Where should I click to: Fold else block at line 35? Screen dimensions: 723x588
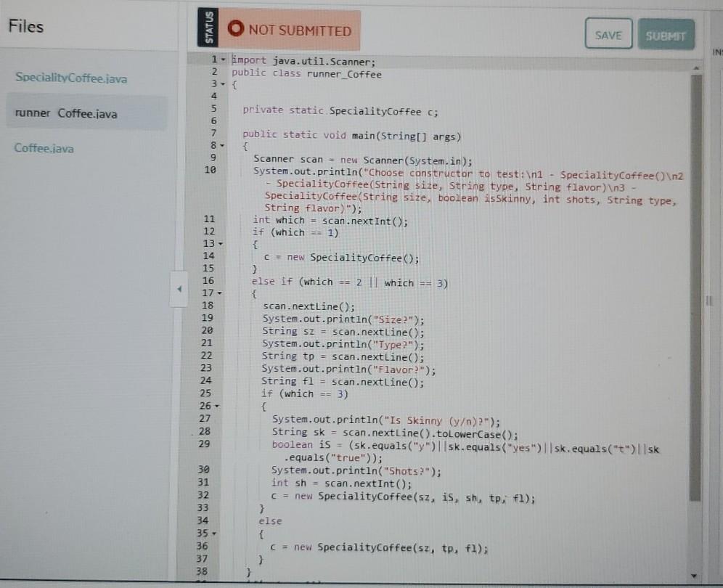coord(214,533)
